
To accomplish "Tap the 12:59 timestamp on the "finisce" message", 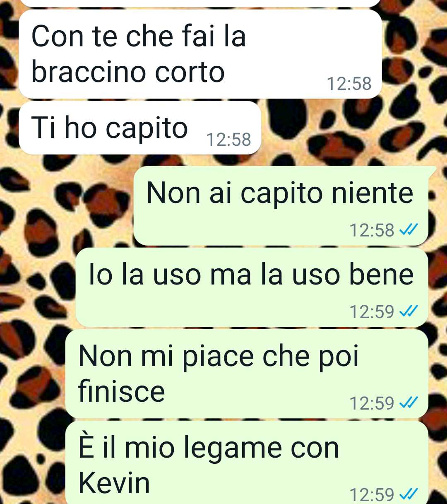I will 372,403.
